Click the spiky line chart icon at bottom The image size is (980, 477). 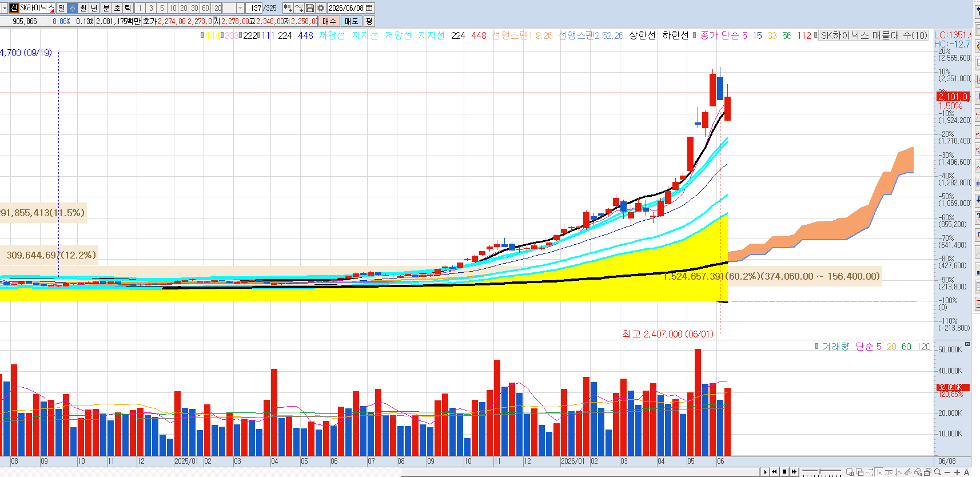pos(898,472)
